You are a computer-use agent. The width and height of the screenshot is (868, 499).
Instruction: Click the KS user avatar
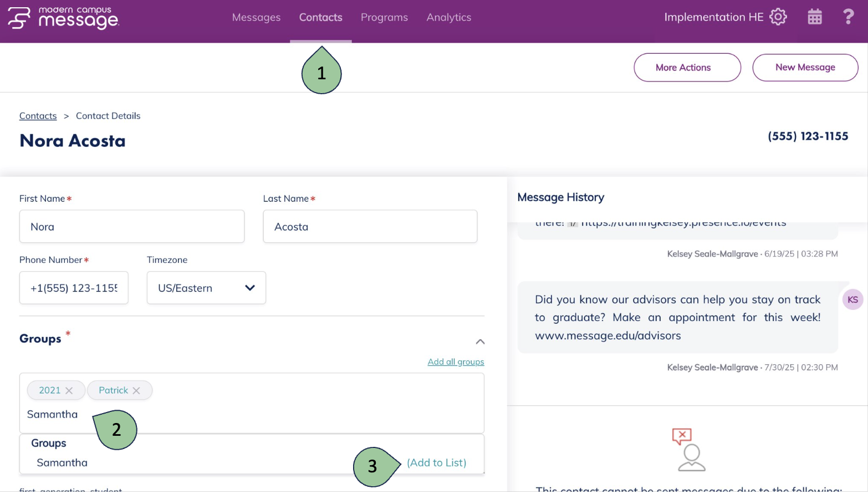(852, 300)
